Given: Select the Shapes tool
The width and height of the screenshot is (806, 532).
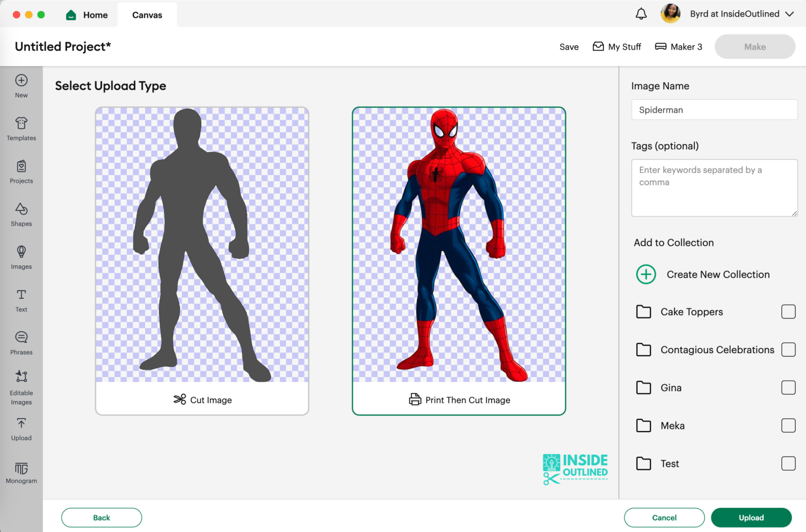Looking at the screenshot, I should pyautogui.click(x=21, y=214).
